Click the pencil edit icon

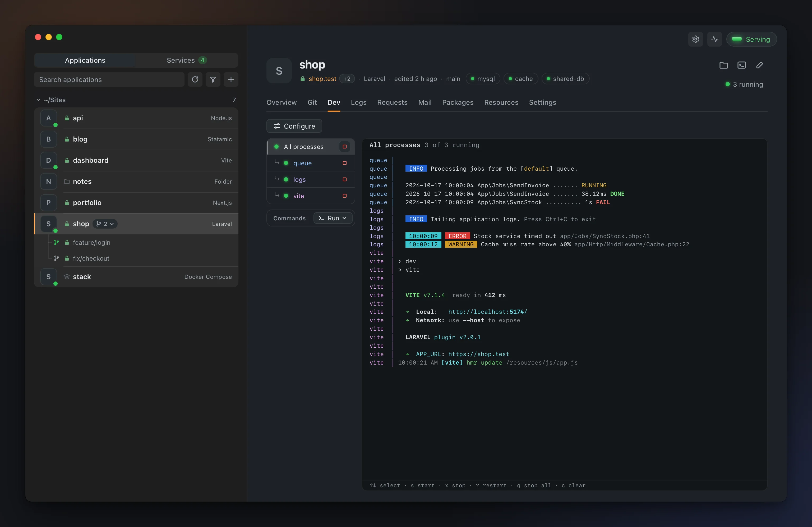(759, 65)
